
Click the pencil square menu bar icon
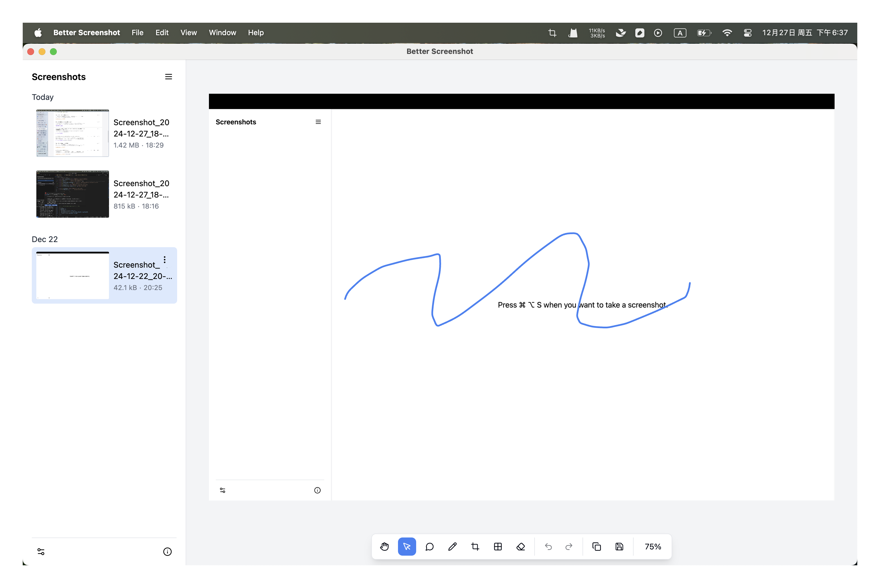pos(640,33)
